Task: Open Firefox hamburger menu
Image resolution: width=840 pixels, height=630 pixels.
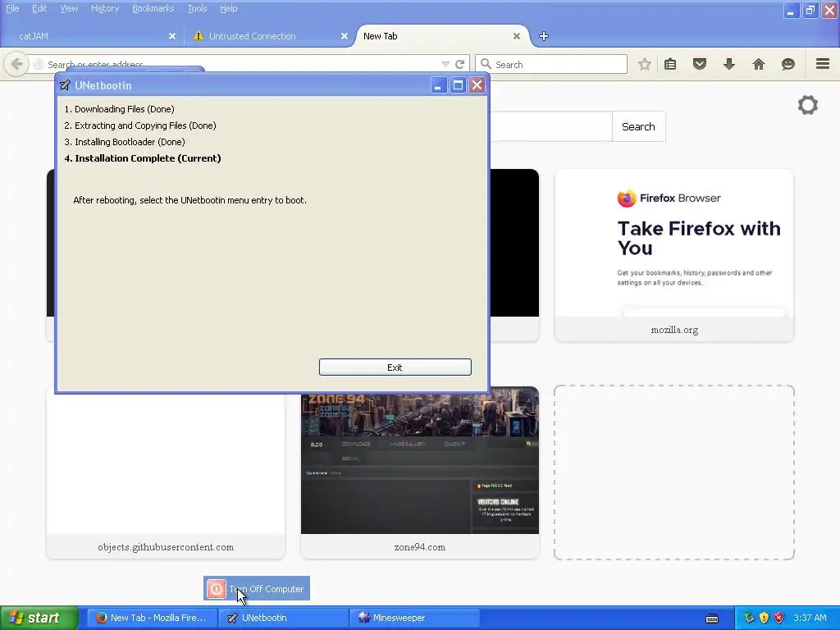Action: point(823,64)
